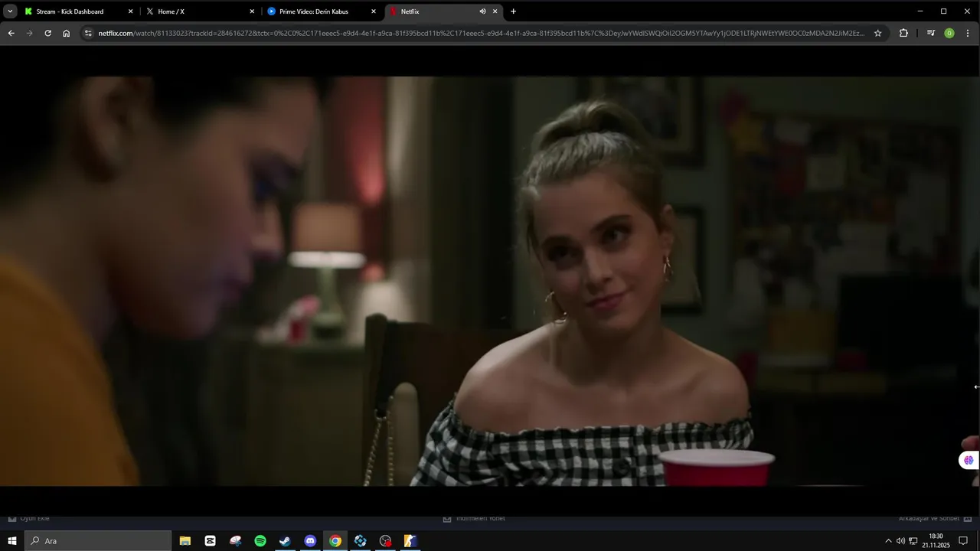The height and width of the screenshot is (551, 980).
Task: Open the tab search dropdown arrow
Action: (x=10, y=11)
